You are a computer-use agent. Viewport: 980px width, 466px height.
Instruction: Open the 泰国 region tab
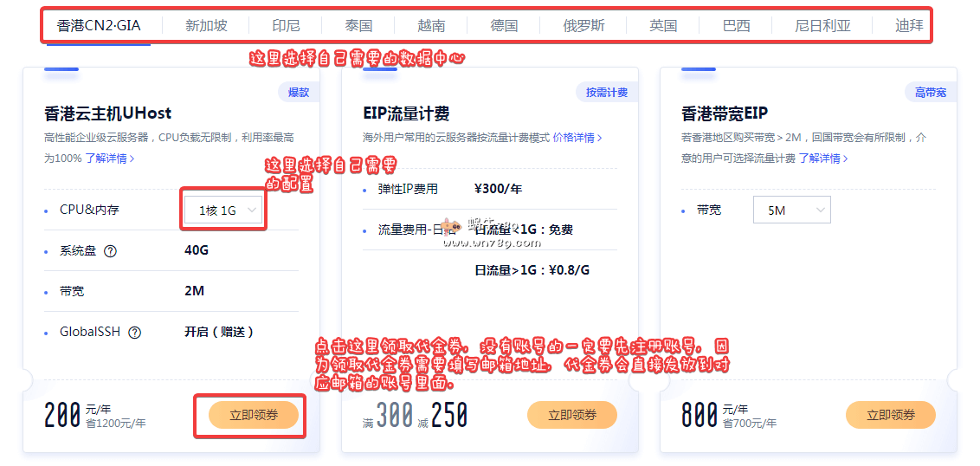[x=358, y=25]
